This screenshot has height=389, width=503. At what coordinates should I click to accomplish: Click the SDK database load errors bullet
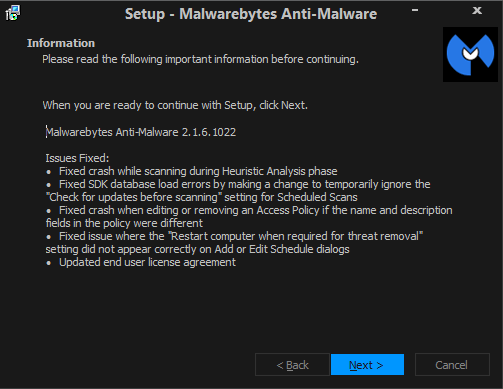click(x=238, y=184)
